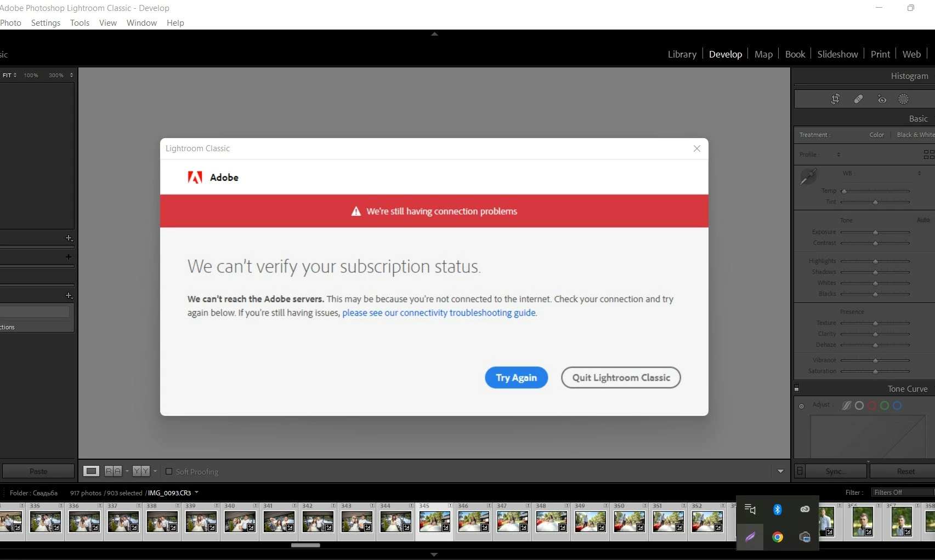Viewport: 935px width, 560px height.
Task: Open the Settings menu
Action: tap(46, 23)
